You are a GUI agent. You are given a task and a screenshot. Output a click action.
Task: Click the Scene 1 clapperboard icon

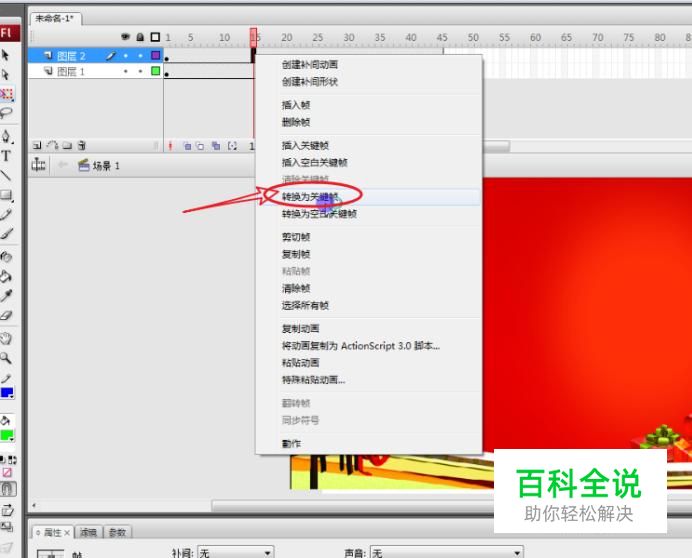click(x=83, y=165)
